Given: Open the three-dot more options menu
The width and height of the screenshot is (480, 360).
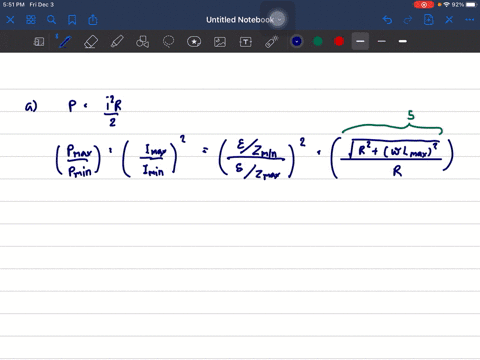Looking at the screenshot, I should point(470,20).
